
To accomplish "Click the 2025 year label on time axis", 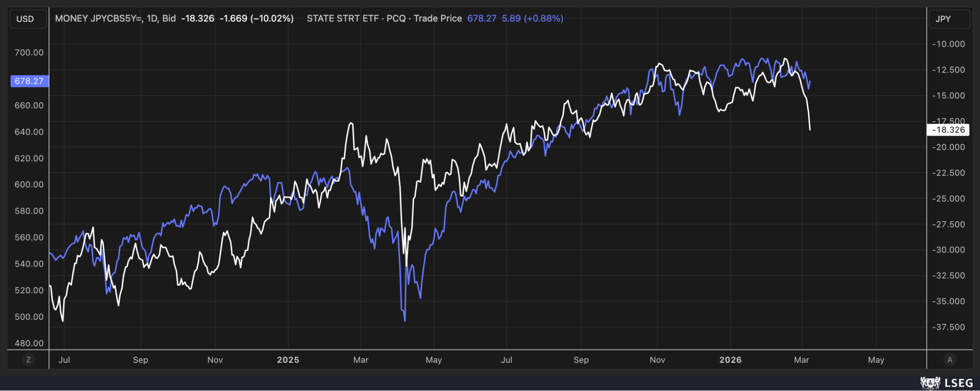I will coord(288,360).
